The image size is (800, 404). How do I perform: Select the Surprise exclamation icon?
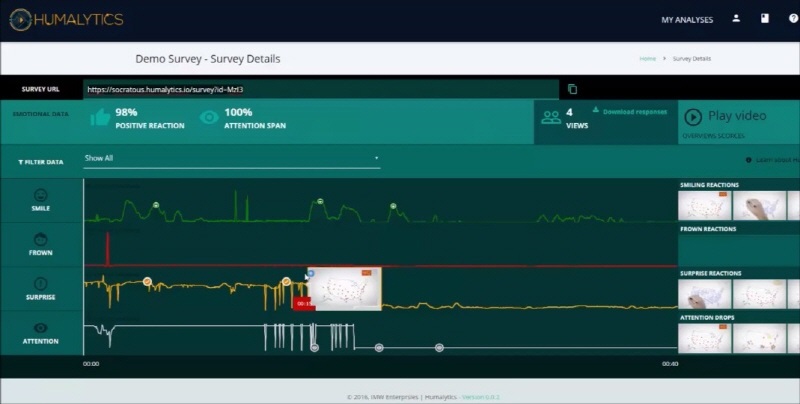pos(40,284)
